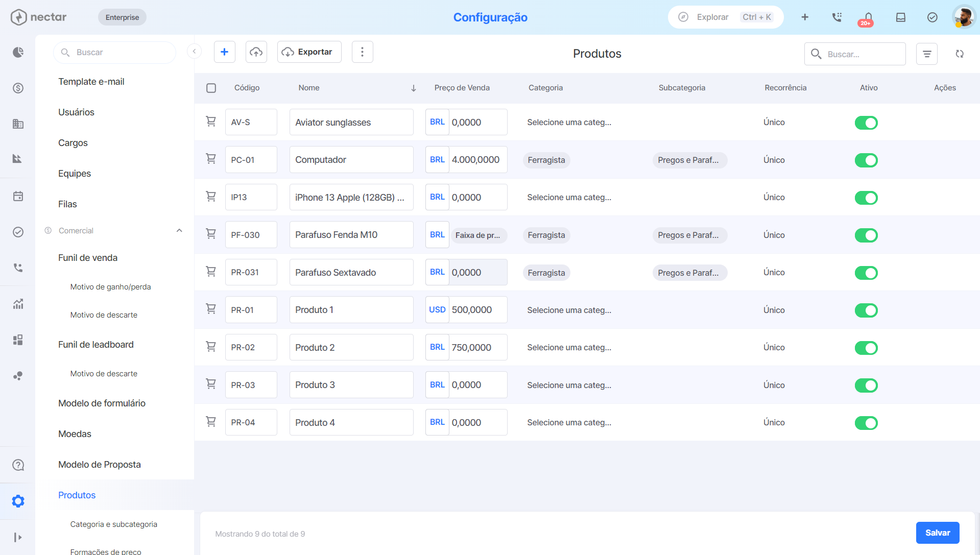Sort by Nome column arrow
The height and width of the screenshot is (555, 980).
413,88
